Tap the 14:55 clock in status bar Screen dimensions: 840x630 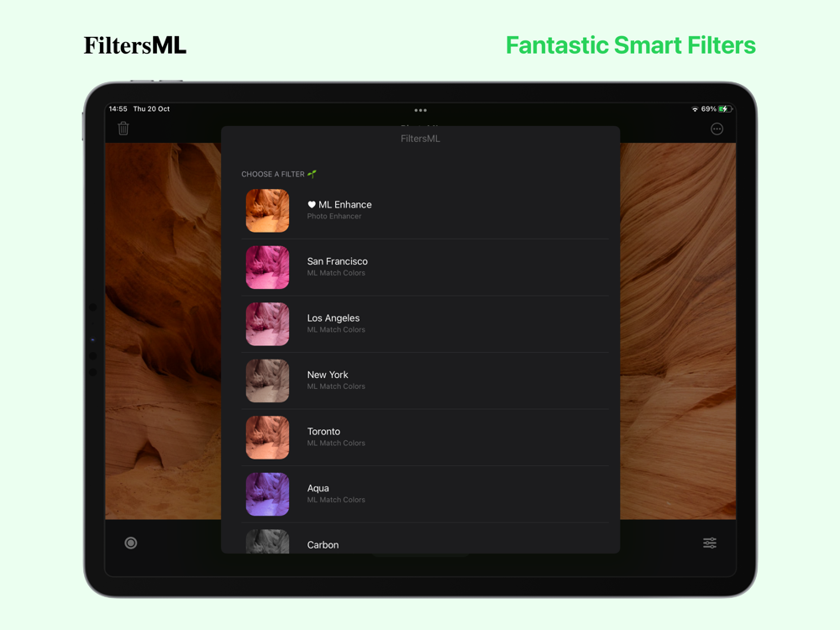(x=118, y=108)
